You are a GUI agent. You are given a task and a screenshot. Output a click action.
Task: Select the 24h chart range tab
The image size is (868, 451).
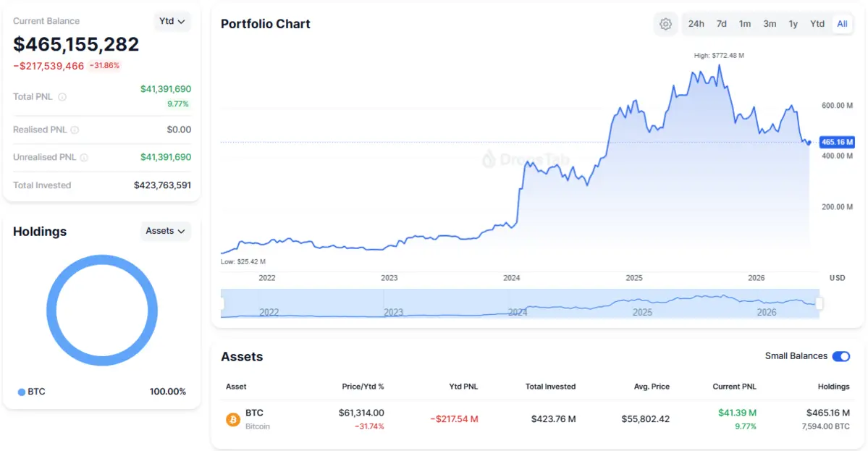point(696,24)
